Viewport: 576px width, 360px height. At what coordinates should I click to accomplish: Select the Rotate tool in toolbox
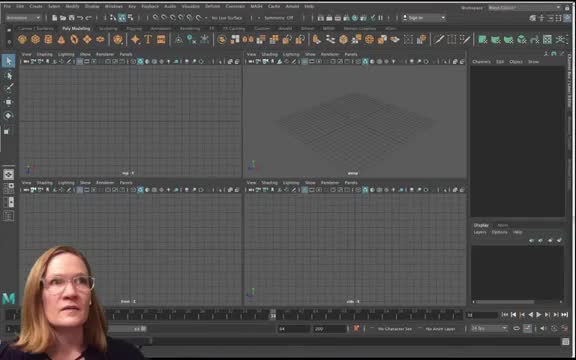coord(9,116)
